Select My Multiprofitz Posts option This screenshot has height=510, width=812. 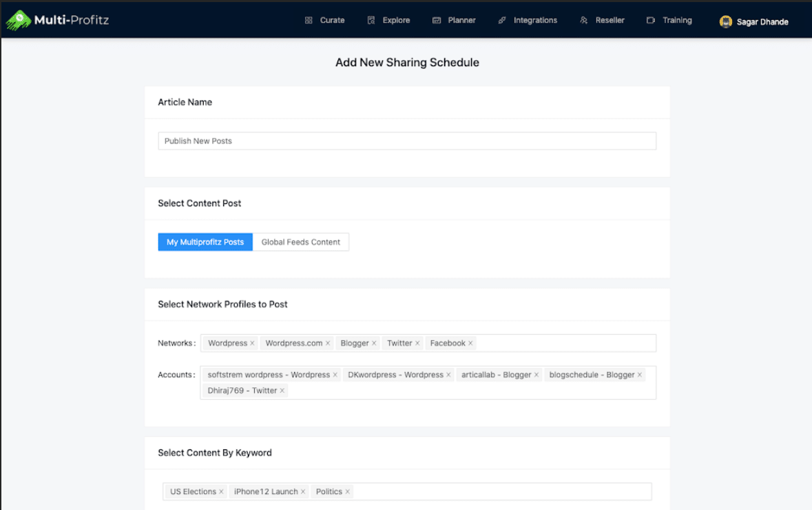click(205, 242)
